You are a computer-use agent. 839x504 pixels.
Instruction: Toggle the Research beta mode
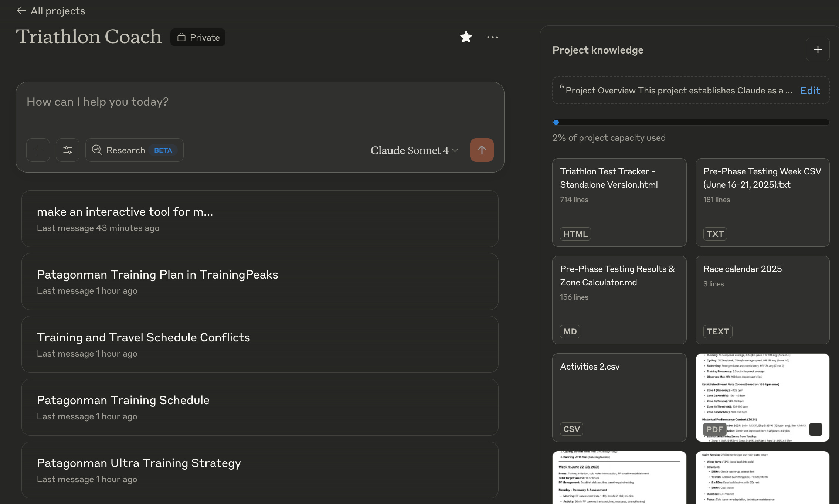(x=135, y=150)
